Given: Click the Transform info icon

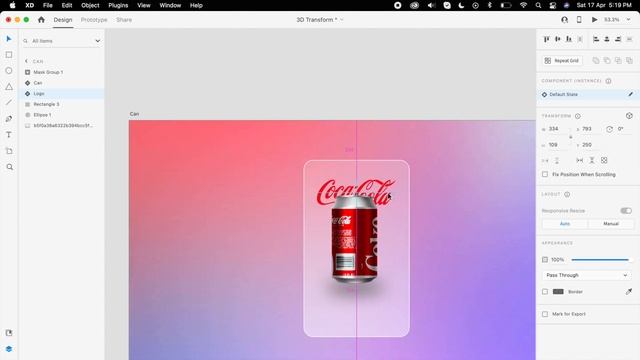Looking at the screenshot, I should pos(578,116).
